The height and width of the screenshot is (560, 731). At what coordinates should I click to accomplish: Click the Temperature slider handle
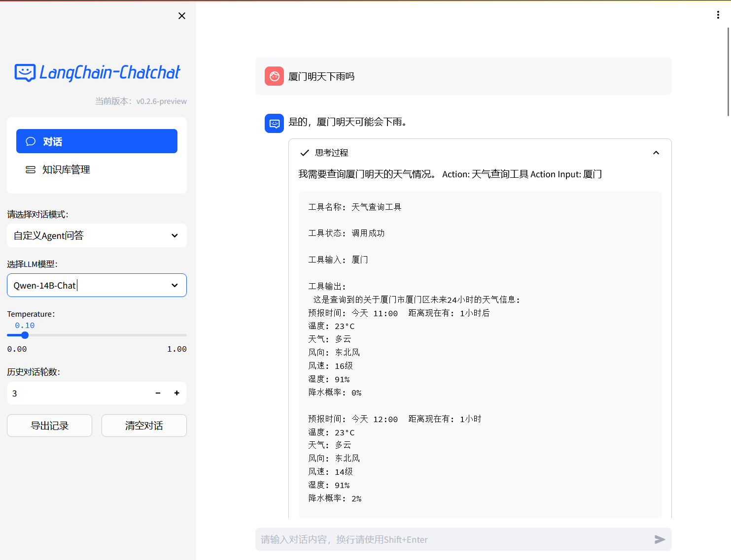coord(25,335)
